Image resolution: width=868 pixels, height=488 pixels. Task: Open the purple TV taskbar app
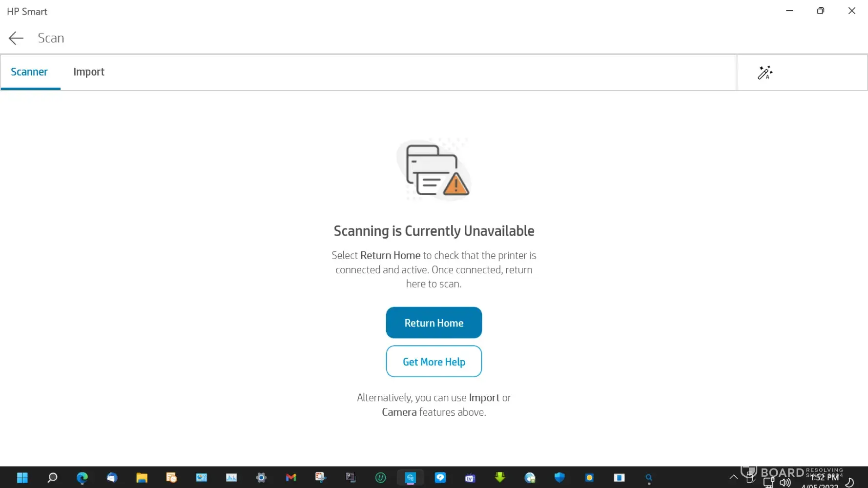470,478
